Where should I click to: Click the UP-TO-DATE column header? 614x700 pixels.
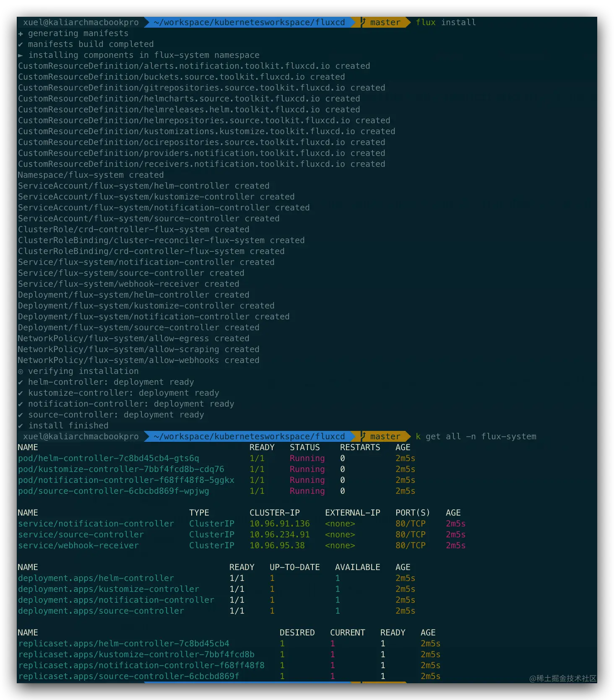point(295,567)
